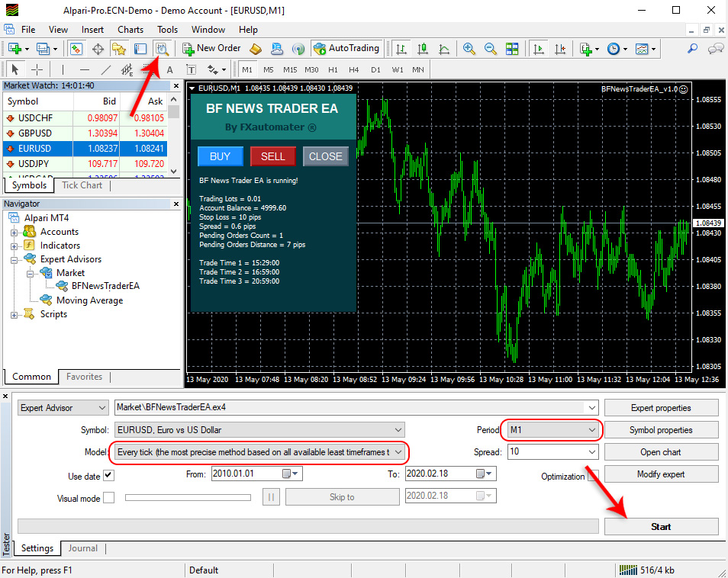Open the Period M1 dropdown

click(x=552, y=430)
